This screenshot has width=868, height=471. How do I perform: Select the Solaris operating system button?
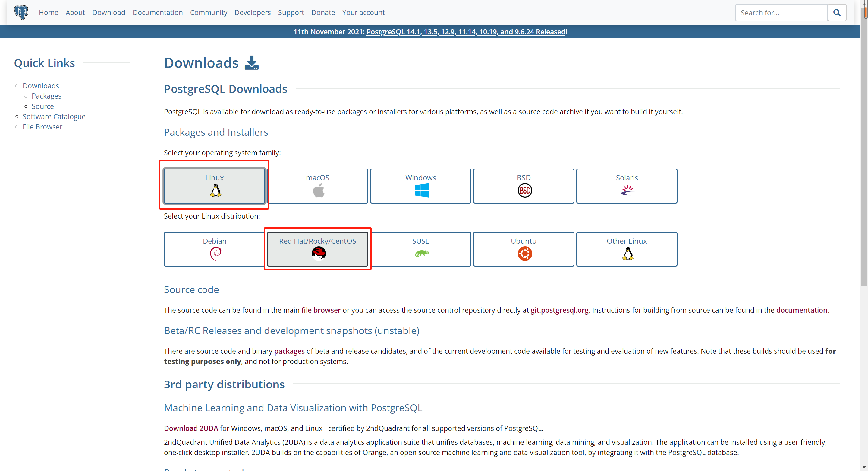coord(627,186)
